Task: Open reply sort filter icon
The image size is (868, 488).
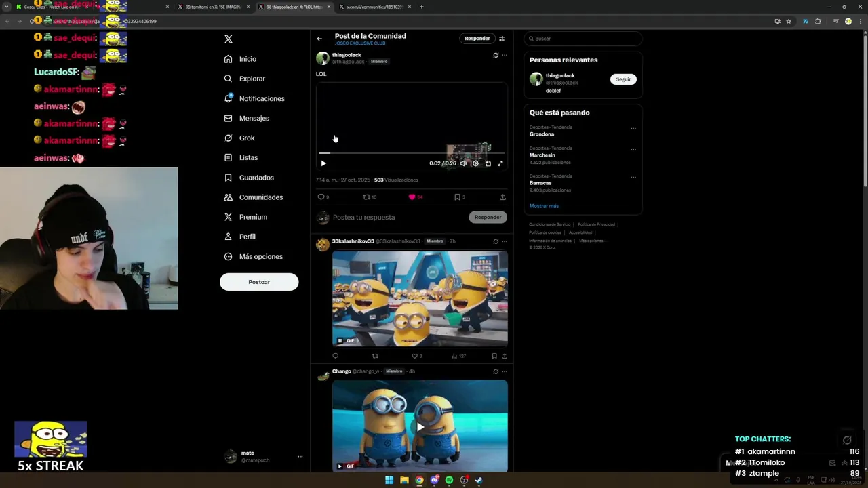Action: (x=502, y=39)
